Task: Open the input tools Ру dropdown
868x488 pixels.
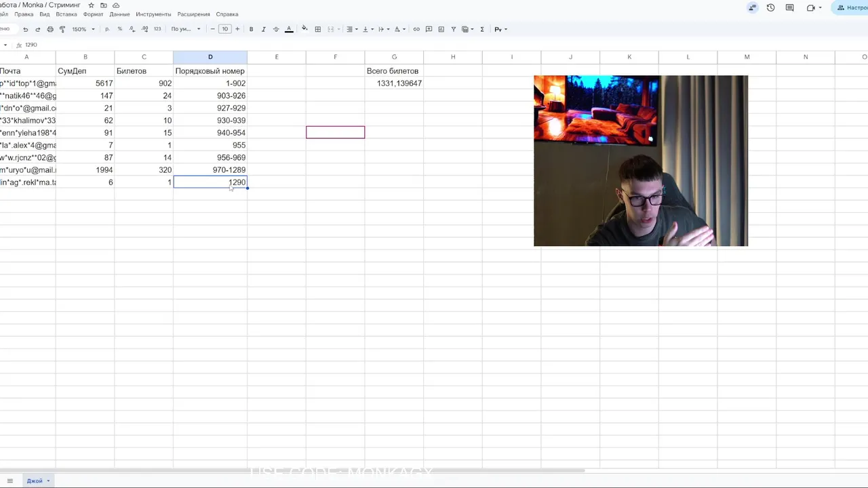Action: (500, 29)
